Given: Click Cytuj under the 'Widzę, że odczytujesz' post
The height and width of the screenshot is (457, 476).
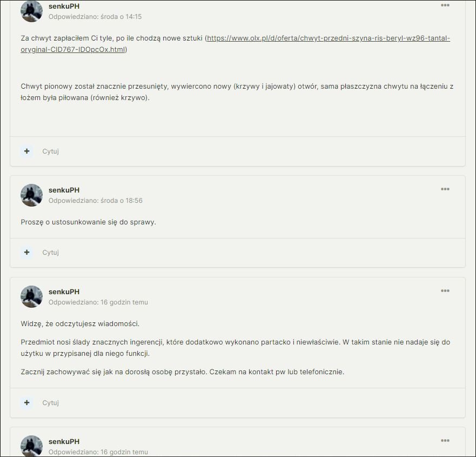Looking at the screenshot, I should [x=50, y=402].
